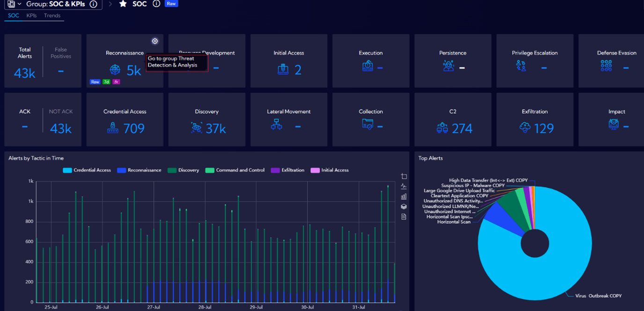Click the breadcrumb chevron before SOC

pyautogui.click(x=110, y=4)
